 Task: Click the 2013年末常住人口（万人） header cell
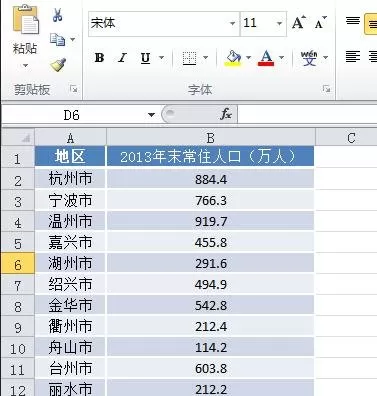210,156
